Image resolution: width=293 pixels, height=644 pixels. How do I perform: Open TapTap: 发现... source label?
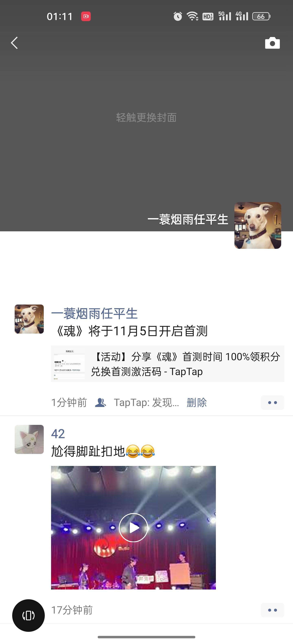146,403
